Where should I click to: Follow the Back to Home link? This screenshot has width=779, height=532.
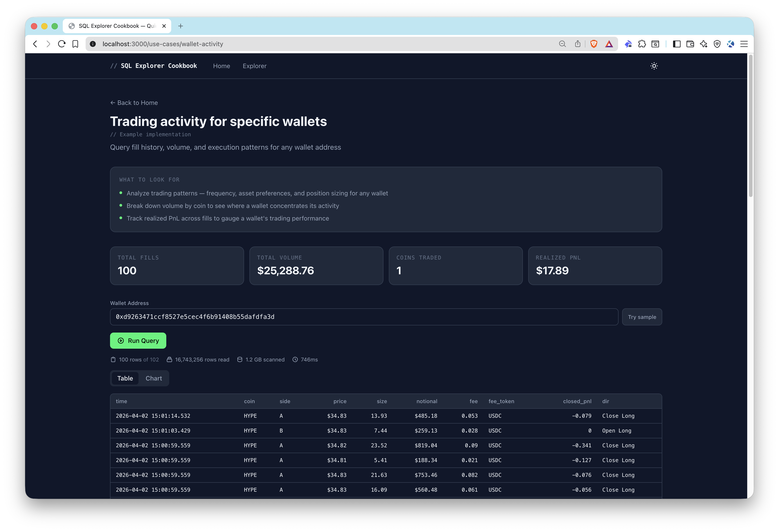(134, 103)
